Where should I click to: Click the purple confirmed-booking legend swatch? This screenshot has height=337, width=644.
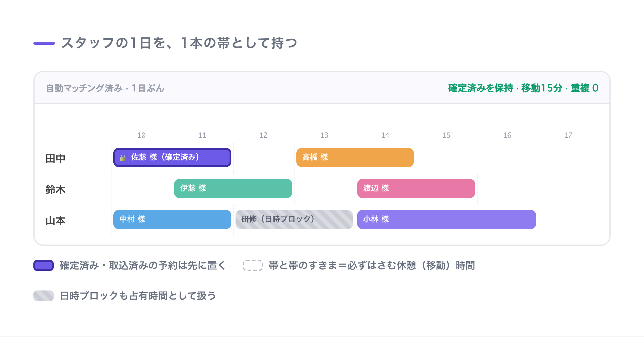click(x=44, y=265)
